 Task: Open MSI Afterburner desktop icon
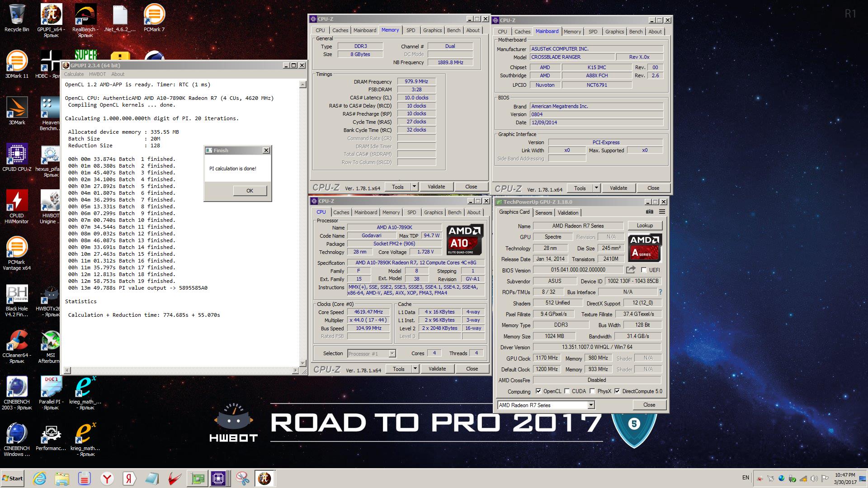(50, 347)
